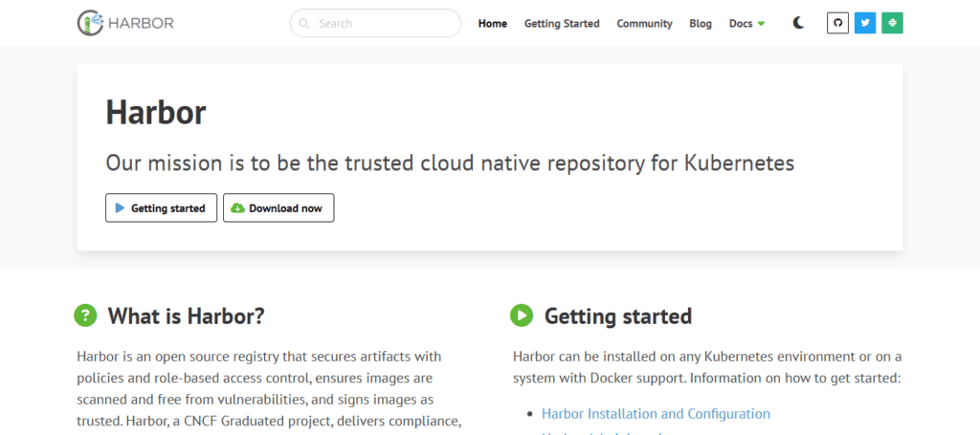Open the Twitter icon link
Screen dimensions: 980x435
point(865,23)
